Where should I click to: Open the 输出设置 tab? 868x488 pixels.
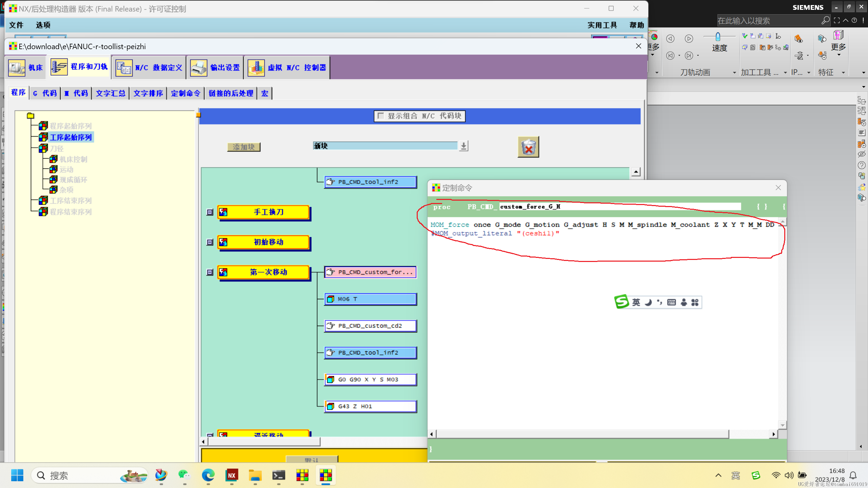(215, 67)
